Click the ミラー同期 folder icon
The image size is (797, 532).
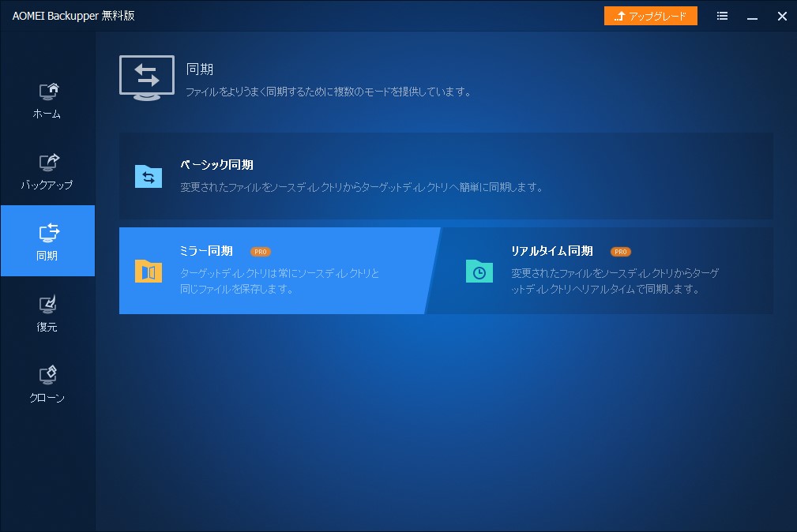pos(148,270)
